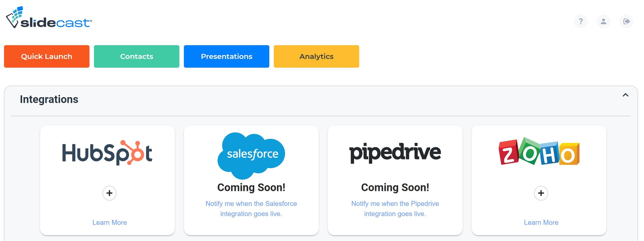Select the Salesforce cloud logo

coord(251,155)
